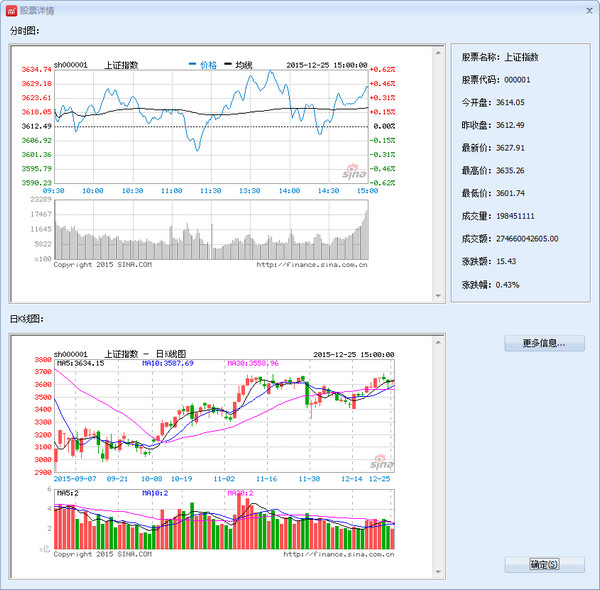600x590 pixels.
Task: Click the K-line red-green volume bars
Action: point(225,525)
